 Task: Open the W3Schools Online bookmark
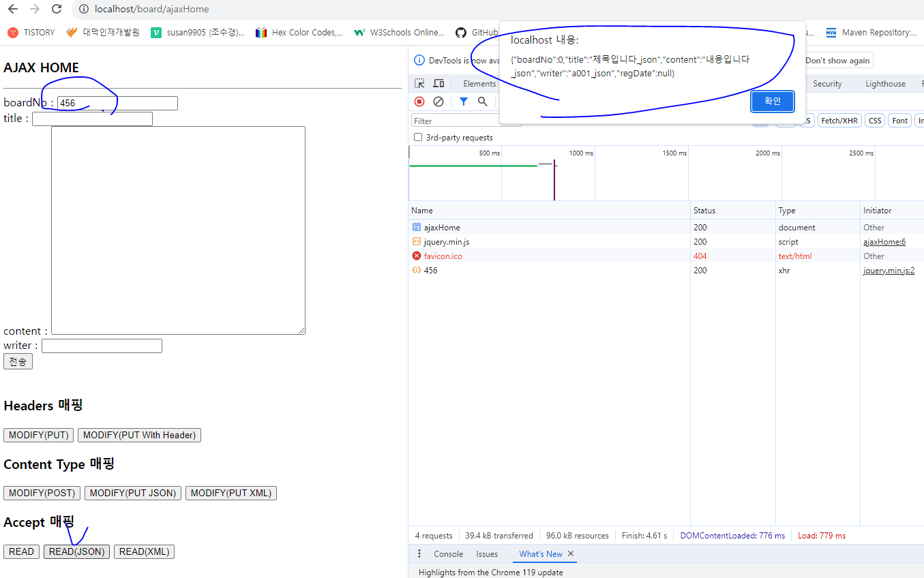pos(399,32)
